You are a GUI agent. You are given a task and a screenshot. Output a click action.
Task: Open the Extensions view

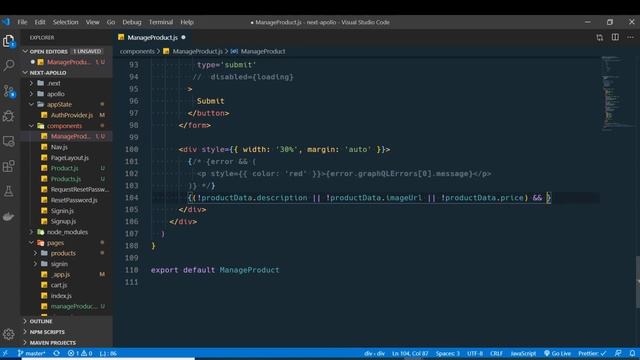[9, 166]
